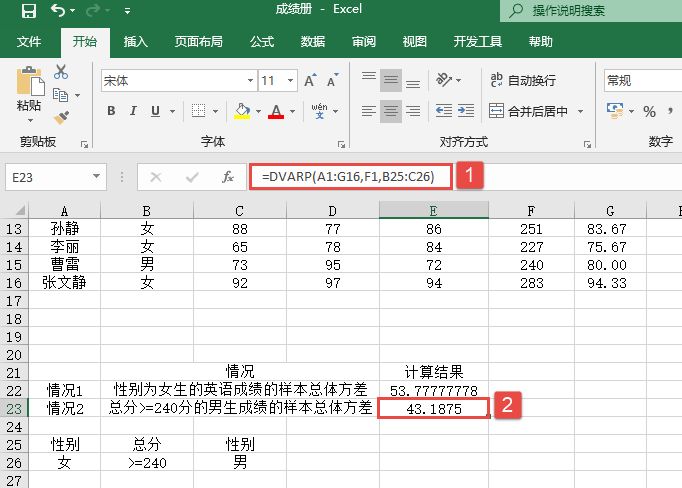Open the number format dropdown 常规

pos(640,81)
